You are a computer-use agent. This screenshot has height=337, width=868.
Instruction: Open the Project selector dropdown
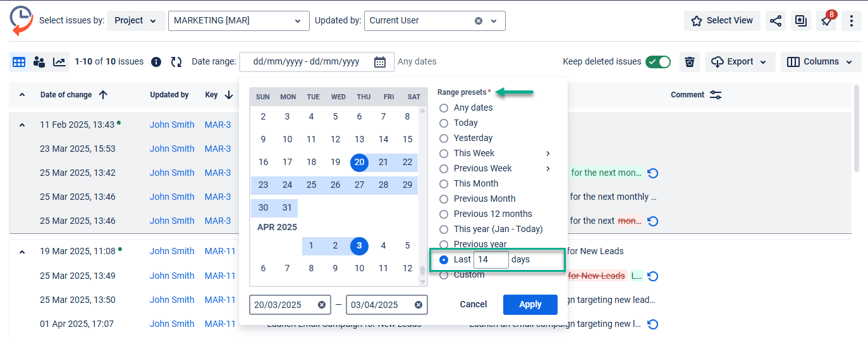(136, 21)
